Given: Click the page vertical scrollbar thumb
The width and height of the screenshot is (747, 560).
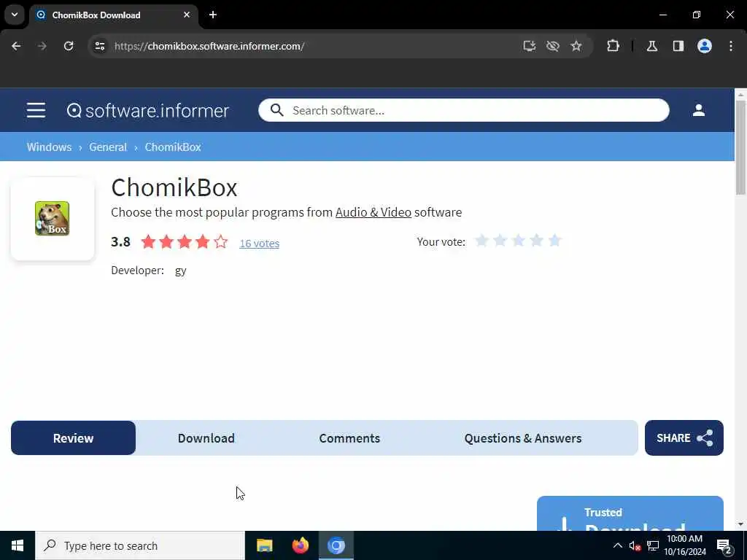Looking at the screenshot, I should [x=740, y=147].
